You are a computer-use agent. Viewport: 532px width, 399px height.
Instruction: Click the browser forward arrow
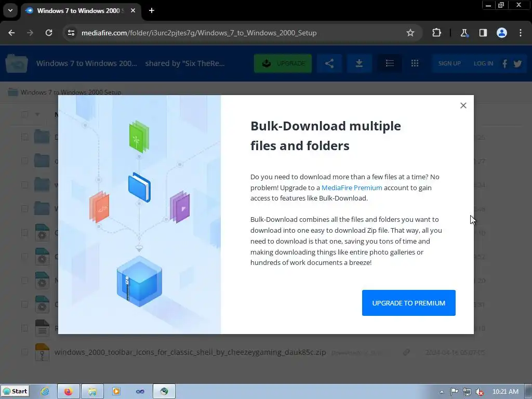[30, 33]
